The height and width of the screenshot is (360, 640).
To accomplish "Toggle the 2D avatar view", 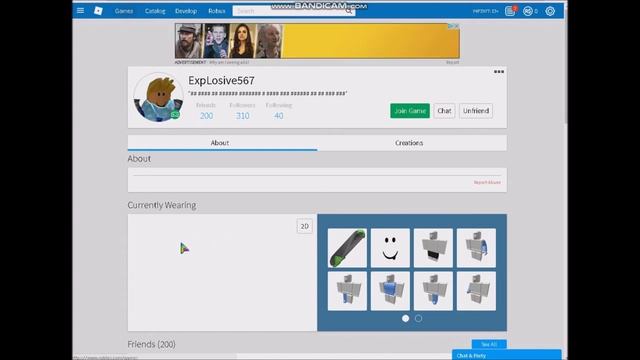I will [x=304, y=226].
